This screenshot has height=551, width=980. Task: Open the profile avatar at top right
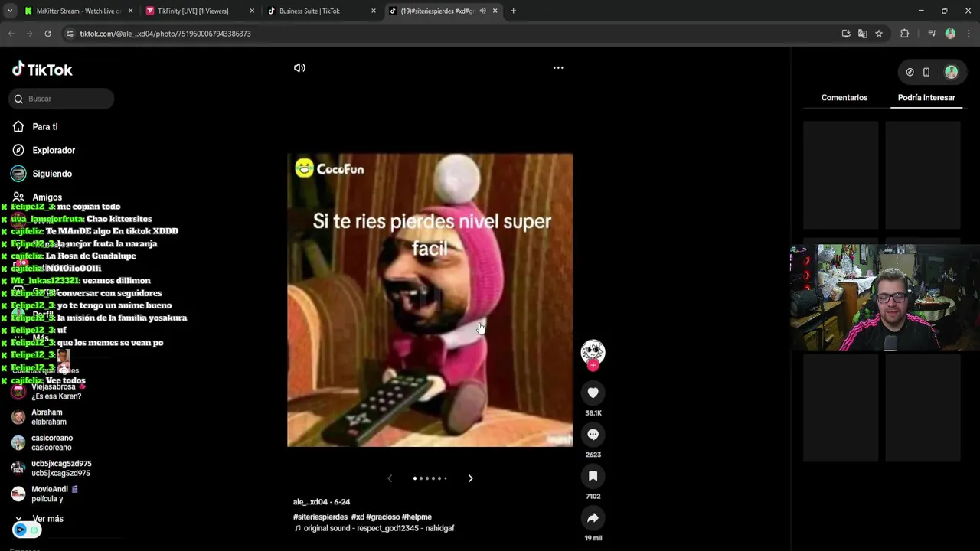coord(951,72)
